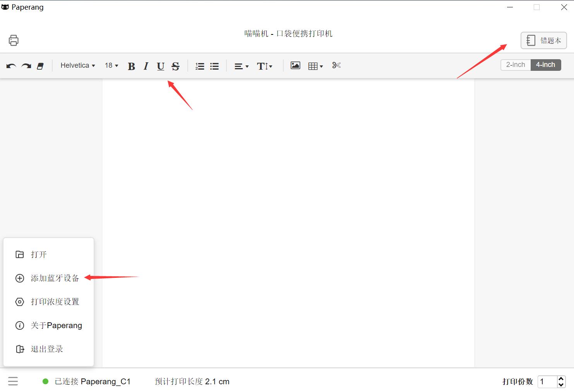The height and width of the screenshot is (392, 574).
Task: Increase the print copies count
Action: point(561,378)
